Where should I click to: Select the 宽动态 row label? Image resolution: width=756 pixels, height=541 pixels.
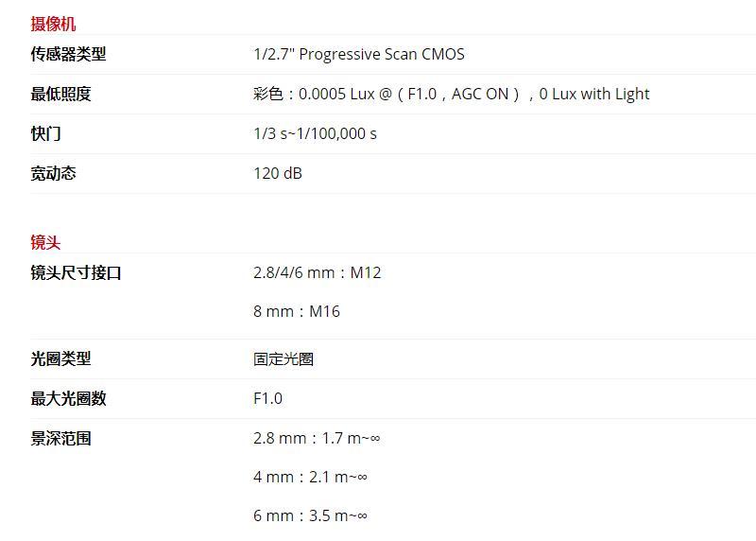click(53, 173)
